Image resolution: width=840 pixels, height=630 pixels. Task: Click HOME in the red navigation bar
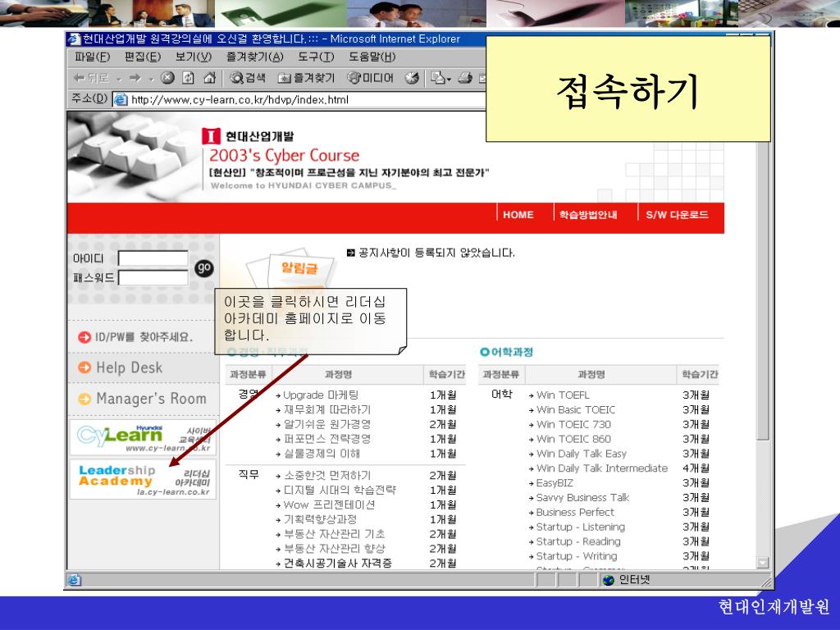point(518,215)
